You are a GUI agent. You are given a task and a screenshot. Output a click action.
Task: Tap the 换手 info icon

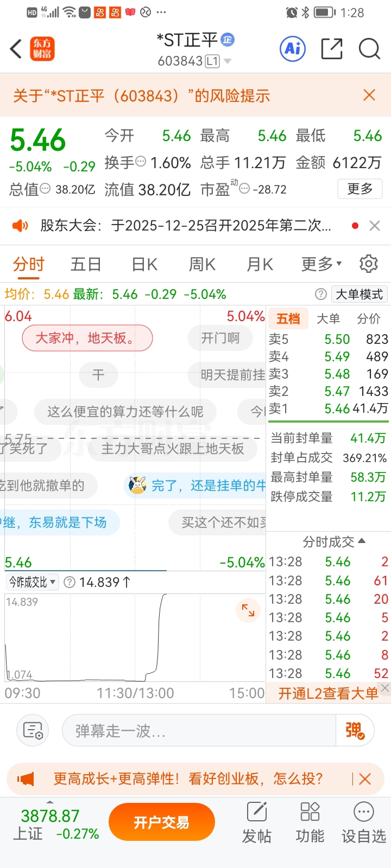[141, 162]
